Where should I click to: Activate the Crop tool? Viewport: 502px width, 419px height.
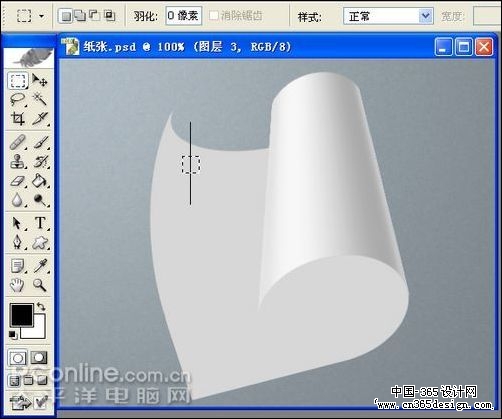click(x=18, y=118)
